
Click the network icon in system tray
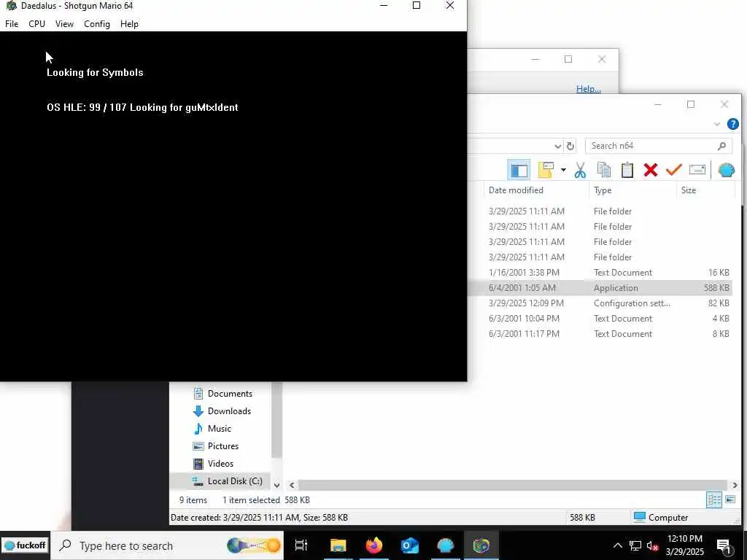click(635, 545)
